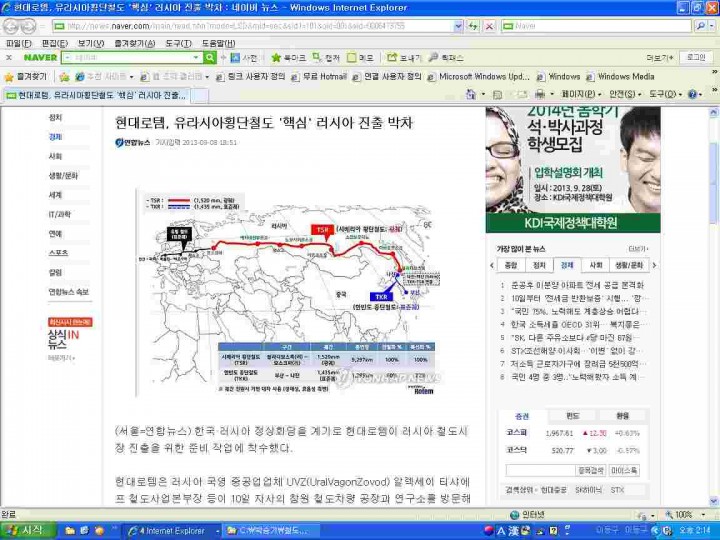The width and height of the screenshot is (720, 540).
Task: Click the Add to favorites bar icon
Action: pyautogui.click(x=64, y=77)
